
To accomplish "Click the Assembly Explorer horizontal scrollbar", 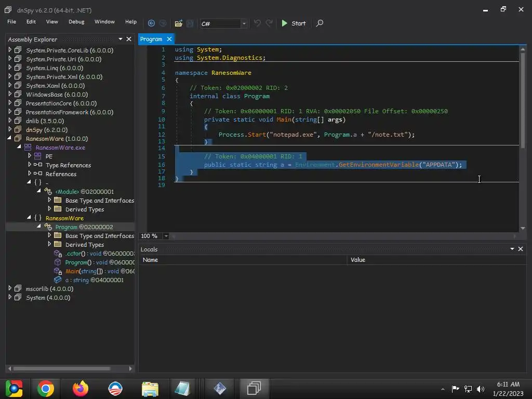I will coord(62,369).
